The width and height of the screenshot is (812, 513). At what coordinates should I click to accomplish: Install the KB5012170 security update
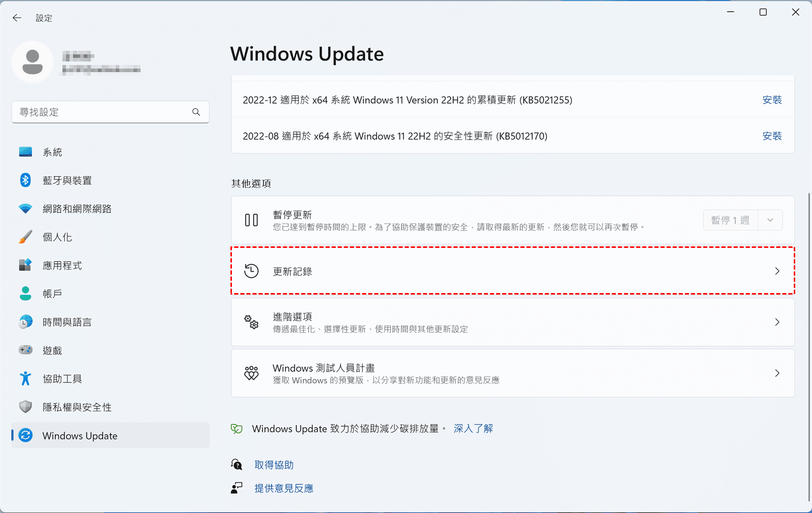(x=772, y=136)
